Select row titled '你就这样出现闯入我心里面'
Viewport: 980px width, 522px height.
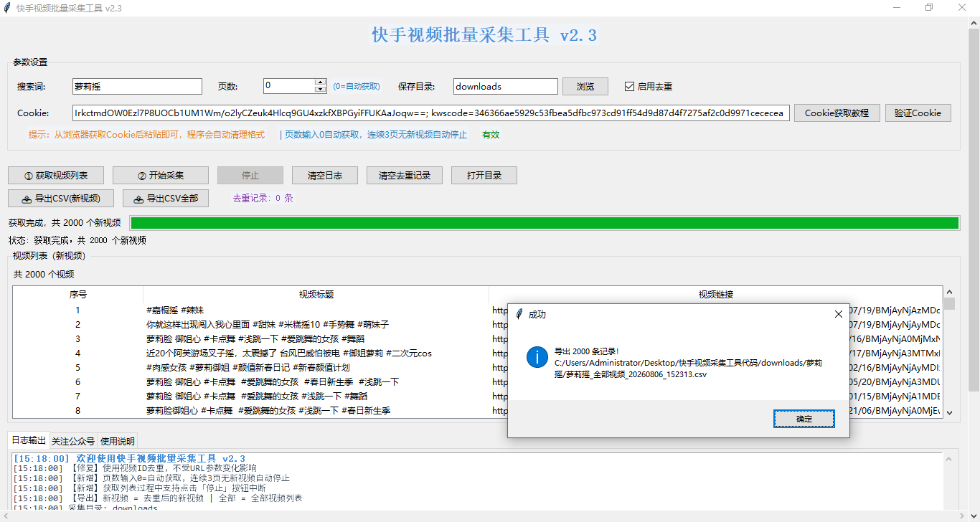(x=477, y=325)
